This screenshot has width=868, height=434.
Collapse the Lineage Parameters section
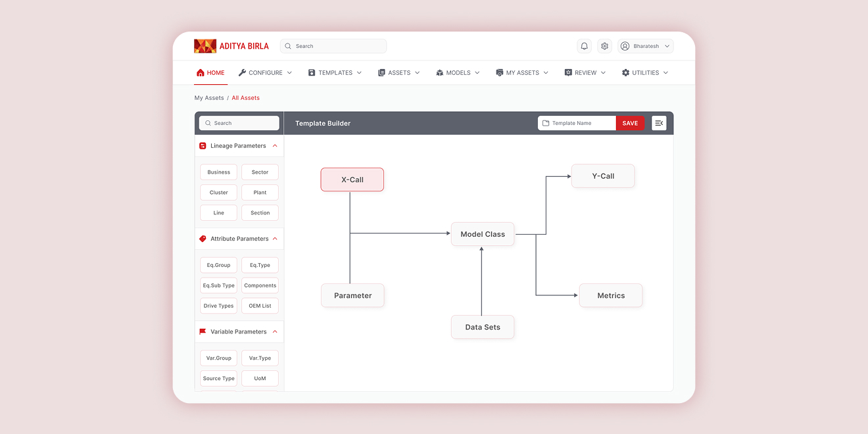pos(275,146)
